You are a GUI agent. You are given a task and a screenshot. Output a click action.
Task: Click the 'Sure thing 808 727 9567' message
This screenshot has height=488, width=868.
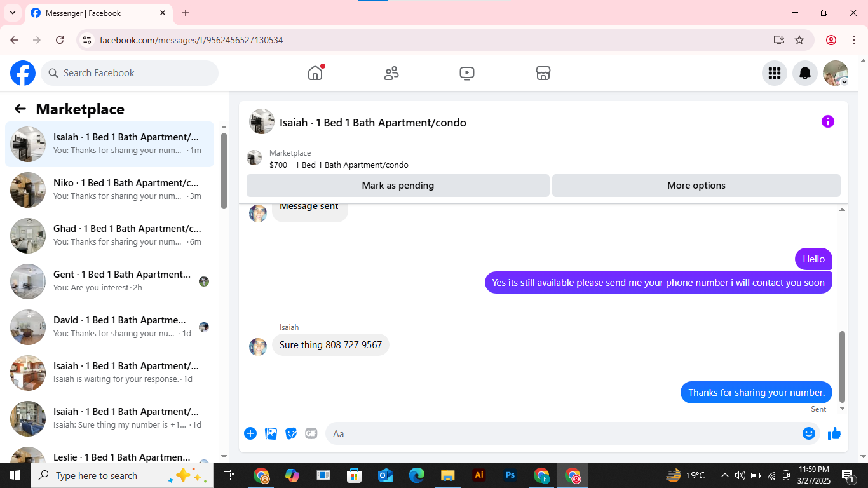[330, 345]
